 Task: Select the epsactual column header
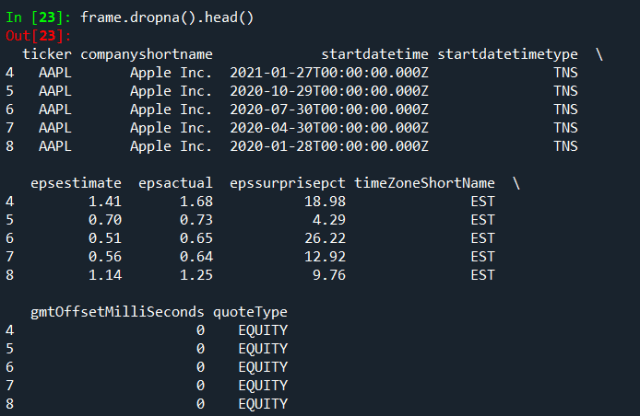176,183
